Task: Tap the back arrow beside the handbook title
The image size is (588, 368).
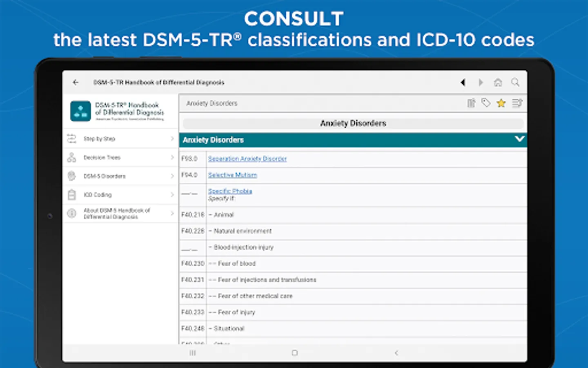Action: 76,82
